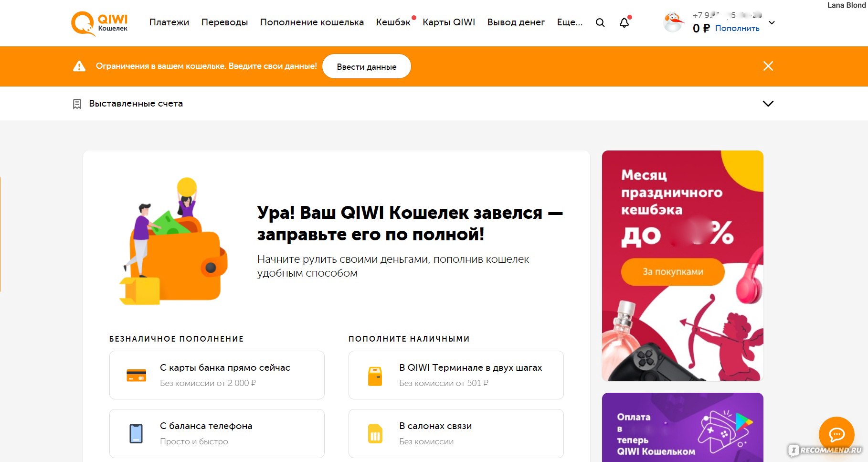Click the 0 ₽ balance text
This screenshot has width=868, height=462.
[701, 29]
